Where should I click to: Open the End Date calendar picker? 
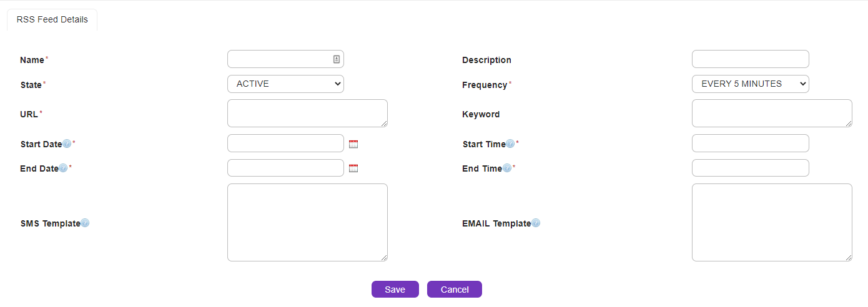[353, 168]
